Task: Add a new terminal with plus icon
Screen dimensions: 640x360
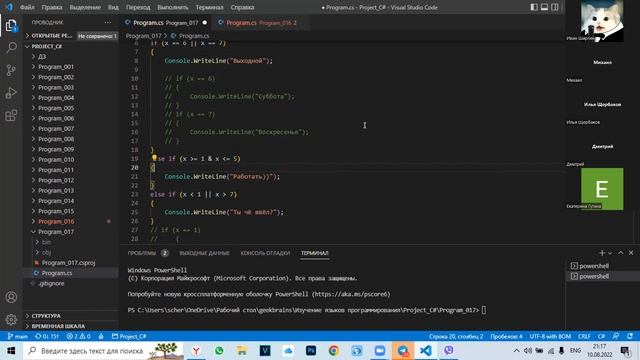Action: coord(602,253)
